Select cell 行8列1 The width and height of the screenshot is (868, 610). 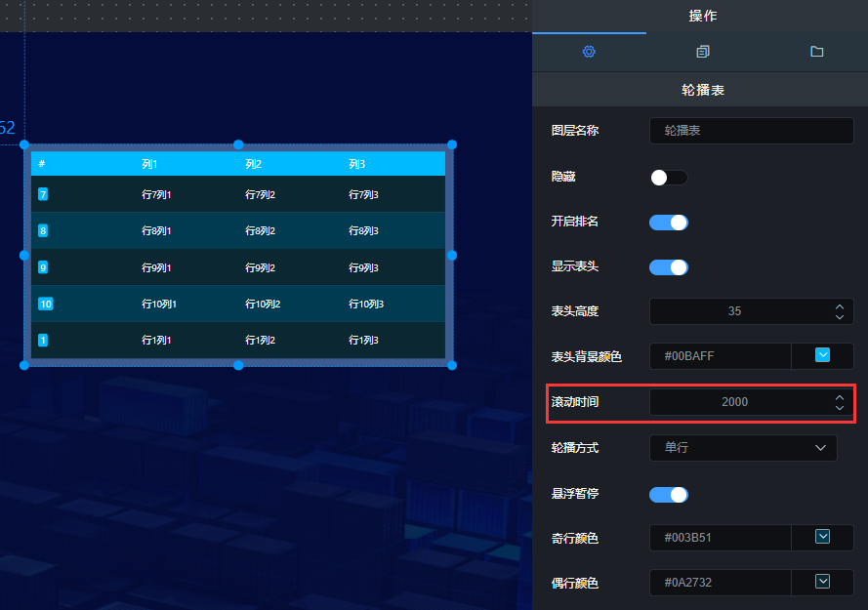[156, 231]
